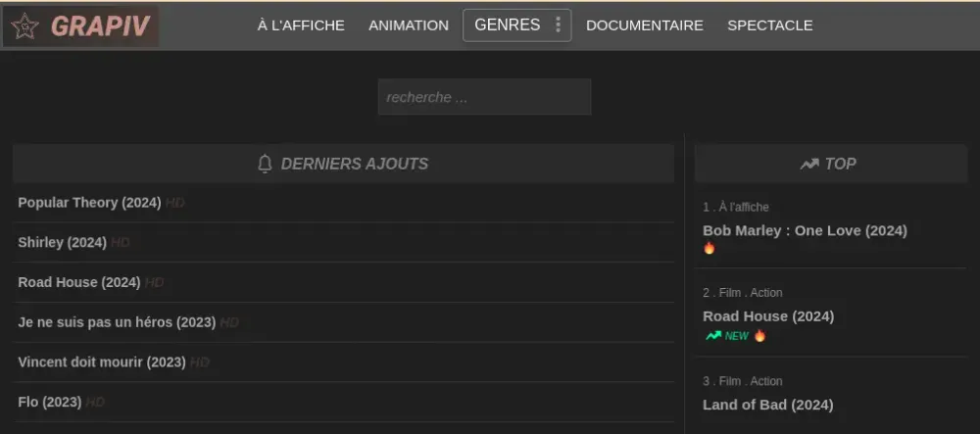Click the three-dots icon in Genres button
This screenshot has height=434, width=980.
click(559, 24)
